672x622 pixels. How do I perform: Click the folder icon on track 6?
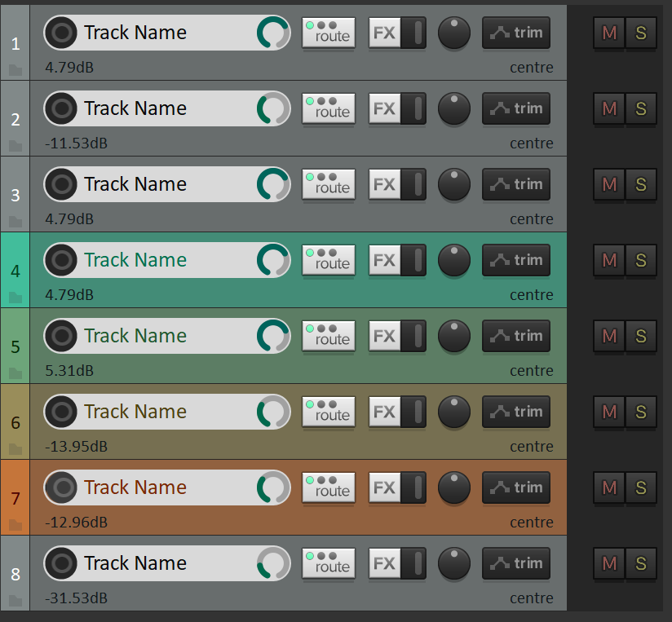pyautogui.click(x=15, y=449)
